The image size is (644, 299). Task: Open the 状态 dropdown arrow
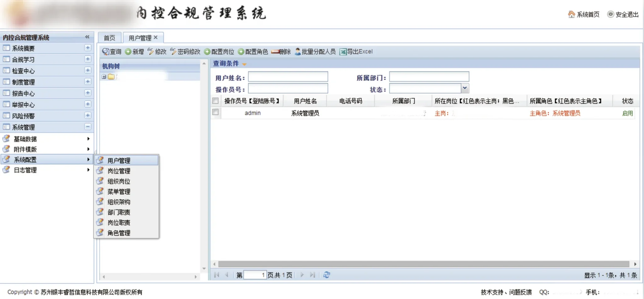click(465, 89)
